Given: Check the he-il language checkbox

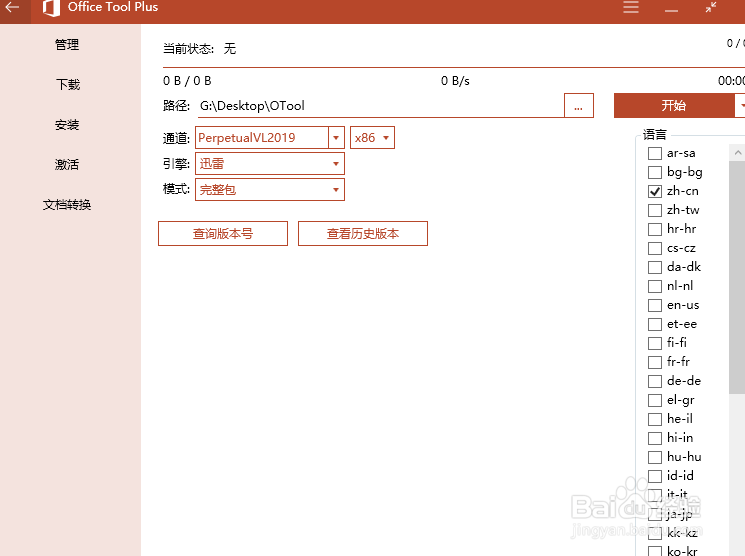Looking at the screenshot, I should 655,419.
